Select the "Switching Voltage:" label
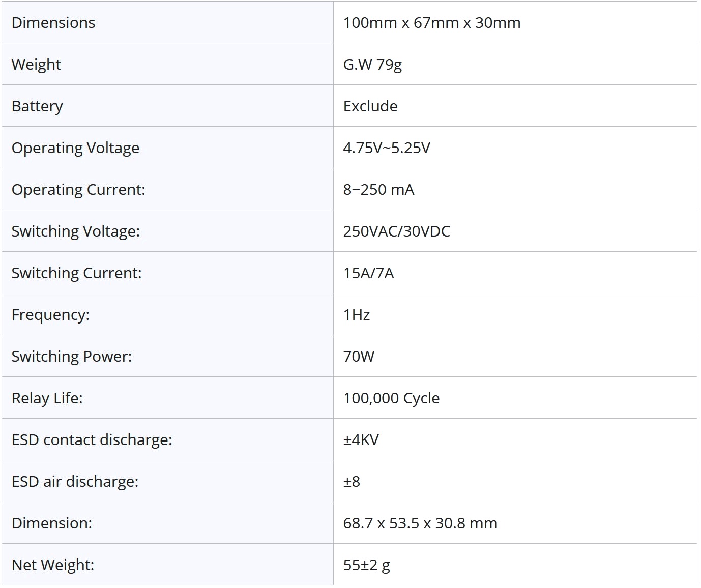This screenshot has height=588, width=701. [75, 231]
